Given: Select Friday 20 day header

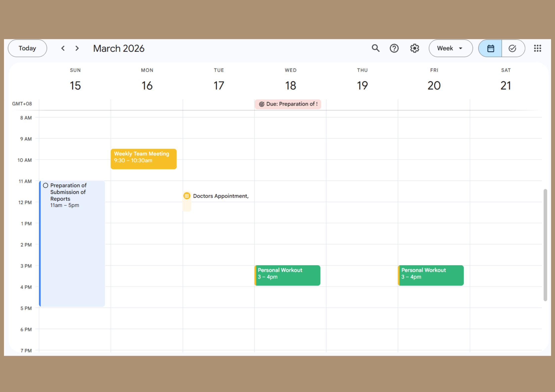Looking at the screenshot, I should point(434,85).
